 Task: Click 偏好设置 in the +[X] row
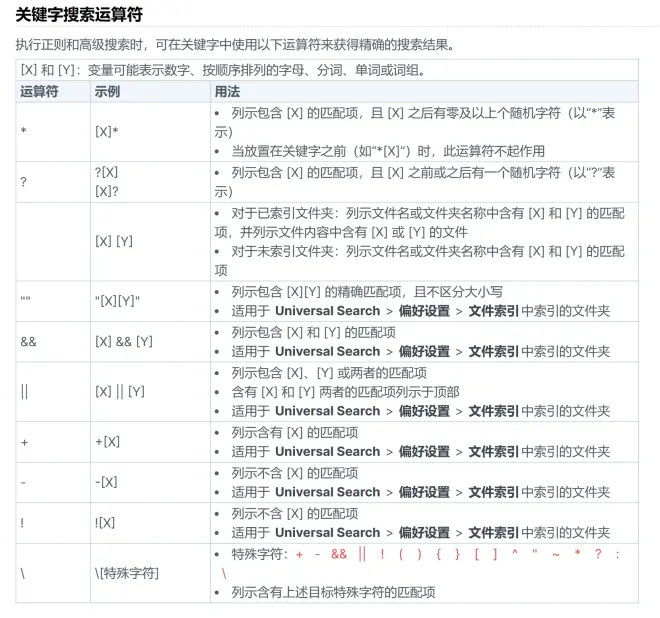pos(424,452)
